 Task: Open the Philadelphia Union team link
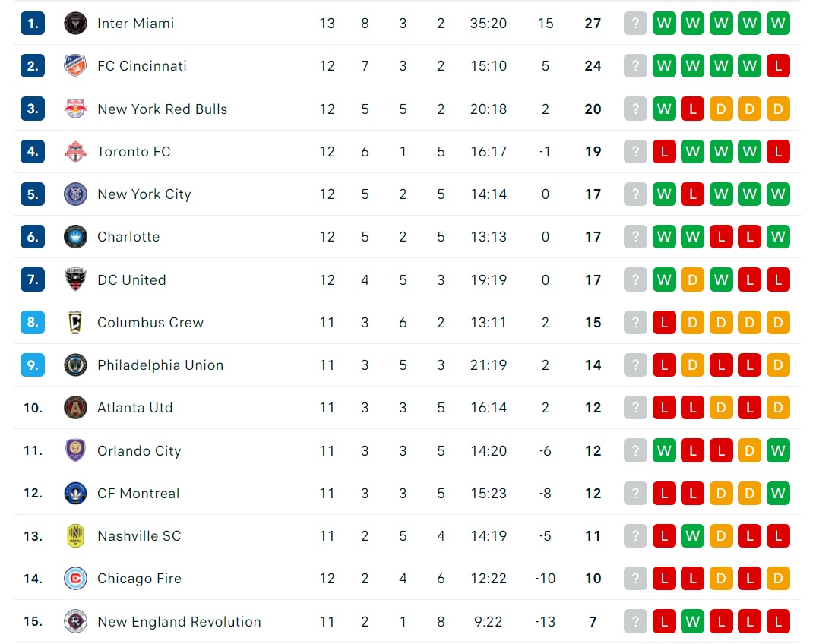tap(160, 365)
